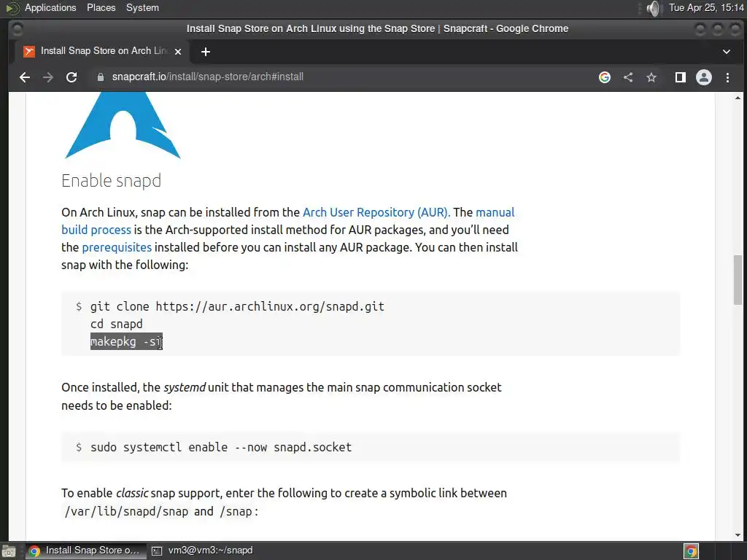Click the volume speaker icon in top panel
Viewport: 747px width, 560px height.
654,8
